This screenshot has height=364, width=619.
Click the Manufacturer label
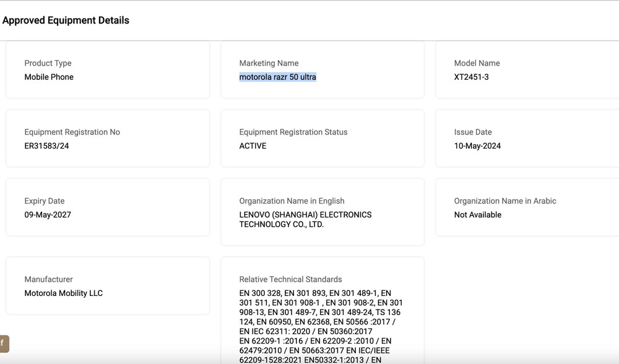click(x=48, y=279)
